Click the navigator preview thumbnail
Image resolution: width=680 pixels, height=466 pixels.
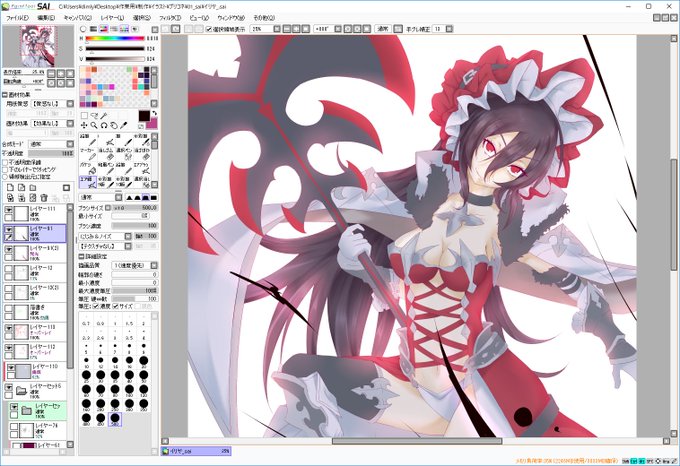point(39,46)
